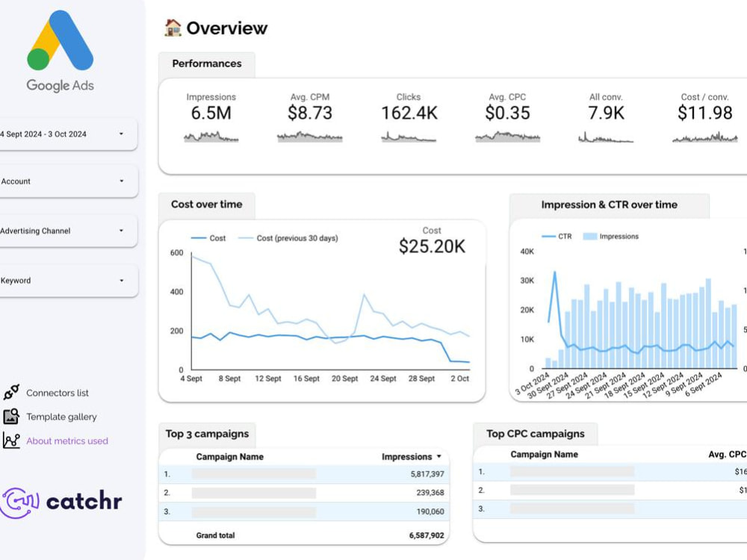Open the Connectors list plug icon
The width and height of the screenshot is (747, 560).
[x=11, y=393]
